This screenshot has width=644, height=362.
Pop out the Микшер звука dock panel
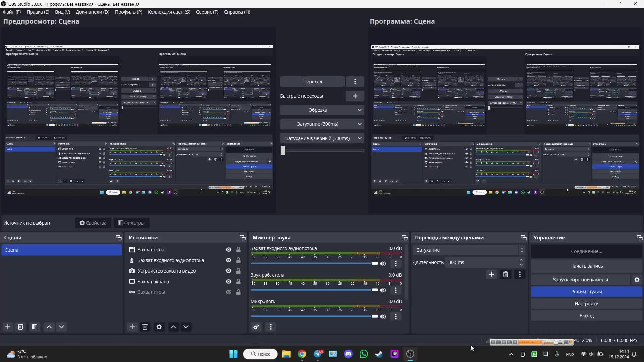(x=405, y=237)
